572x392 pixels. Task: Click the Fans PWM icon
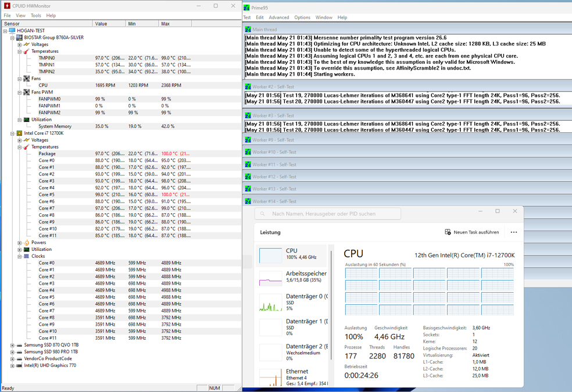coord(27,92)
